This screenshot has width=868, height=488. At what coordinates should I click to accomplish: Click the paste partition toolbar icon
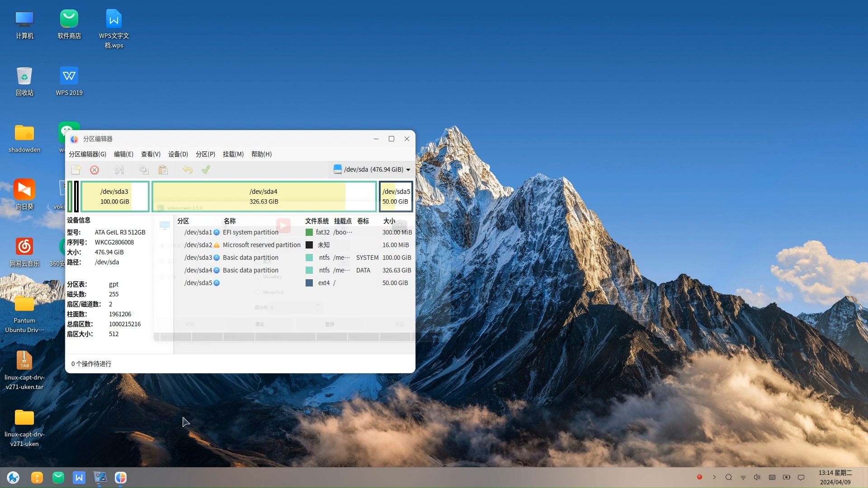163,170
